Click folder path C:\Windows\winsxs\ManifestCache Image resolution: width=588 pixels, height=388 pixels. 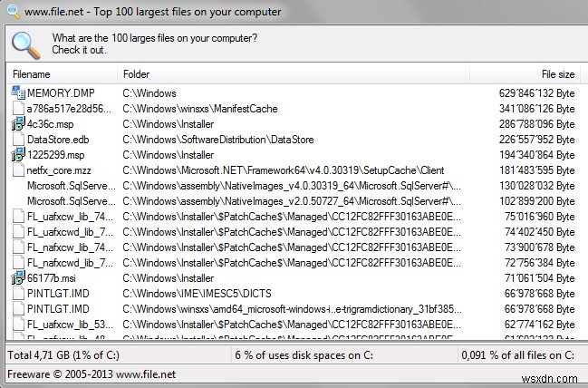click(200, 109)
